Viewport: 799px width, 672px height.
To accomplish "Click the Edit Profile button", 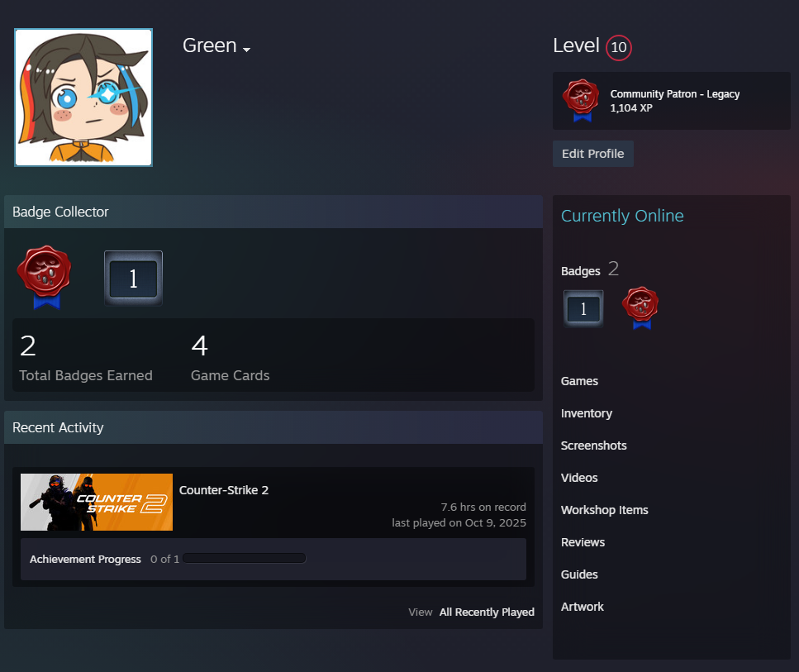I will point(593,154).
